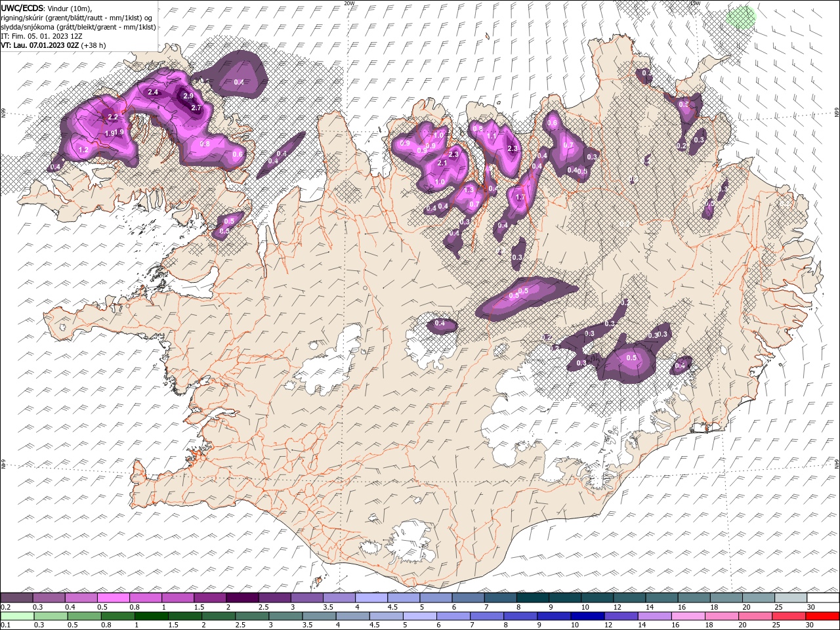Select the pale grey 25 swatch, upper legend
The image size is (840, 630).
791,598
